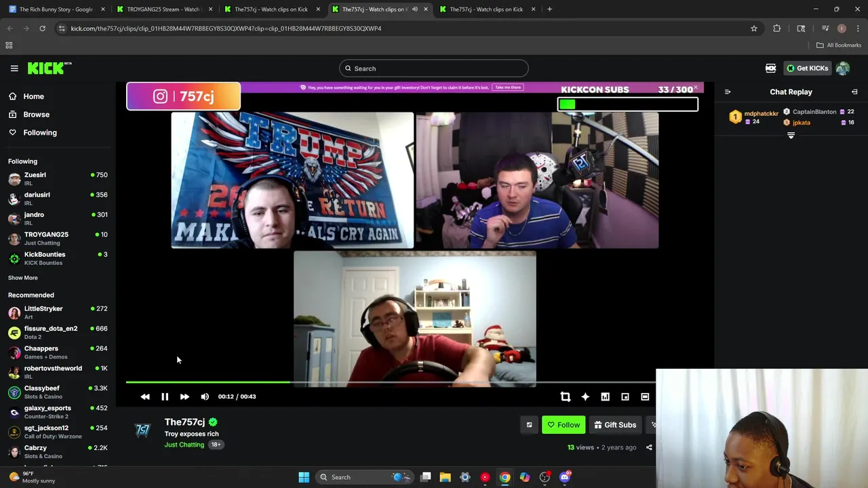The height and width of the screenshot is (488, 868).
Task: Open KickBounties followed channel
Action: coord(58,258)
